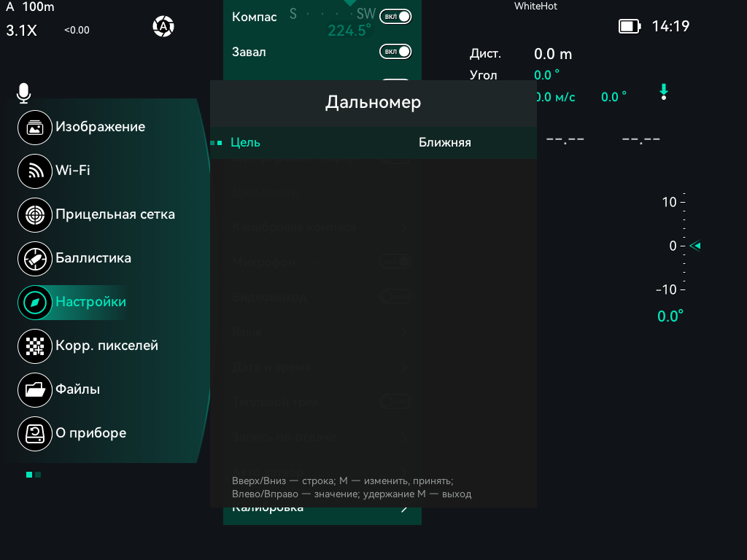747x560 pixels.
Task: Click the Угол label
Action: click(x=483, y=75)
